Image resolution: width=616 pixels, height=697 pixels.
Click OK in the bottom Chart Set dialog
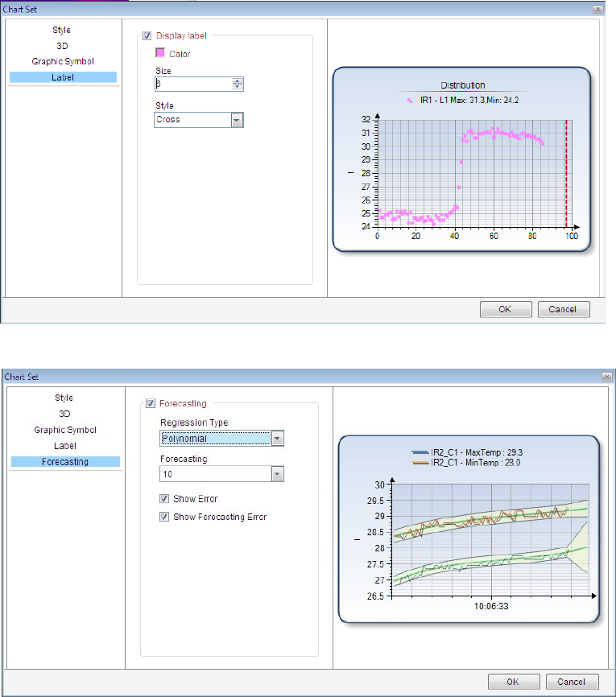[514, 682]
